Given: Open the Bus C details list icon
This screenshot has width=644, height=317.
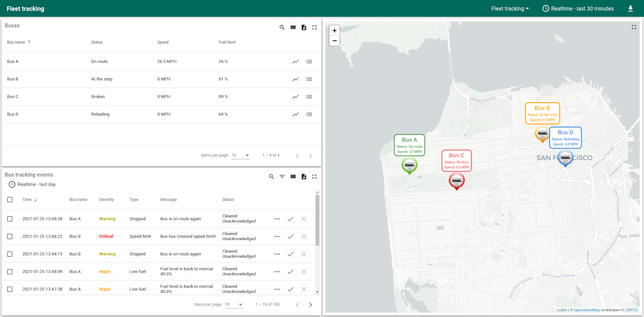Looking at the screenshot, I should 309,97.
